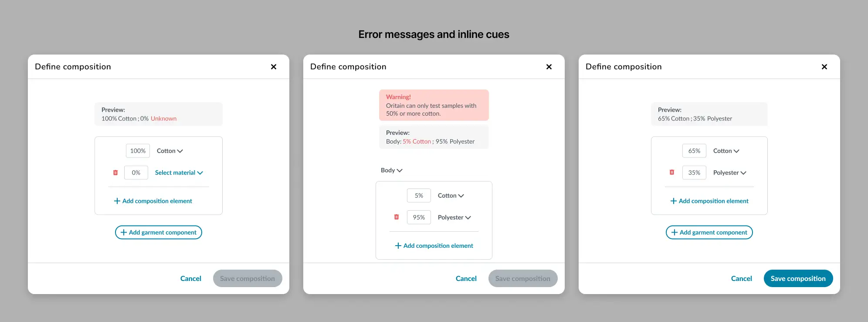Close the middle Define composition dialog
The height and width of the screenshot is (322, 868).
[549, 67]
